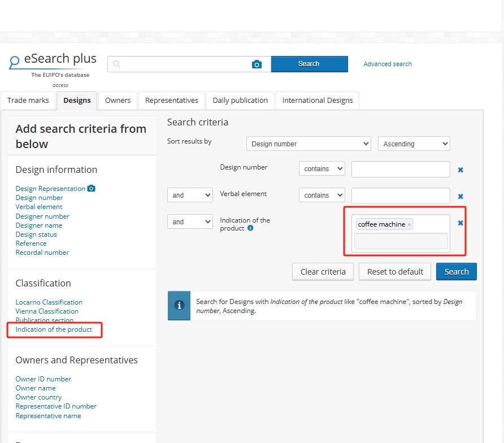
Task: Remove the Indication of the product row
Action: pos(460,223)
